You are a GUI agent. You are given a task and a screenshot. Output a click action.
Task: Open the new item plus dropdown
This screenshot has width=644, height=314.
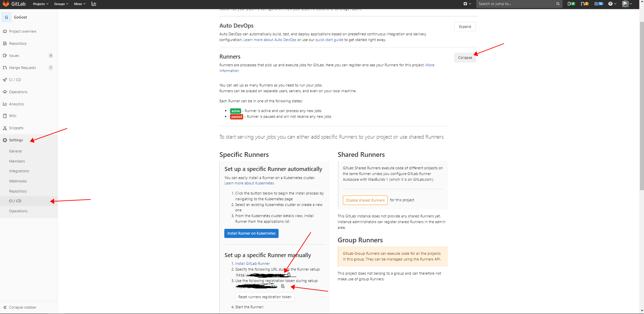[x=467, y=4]
